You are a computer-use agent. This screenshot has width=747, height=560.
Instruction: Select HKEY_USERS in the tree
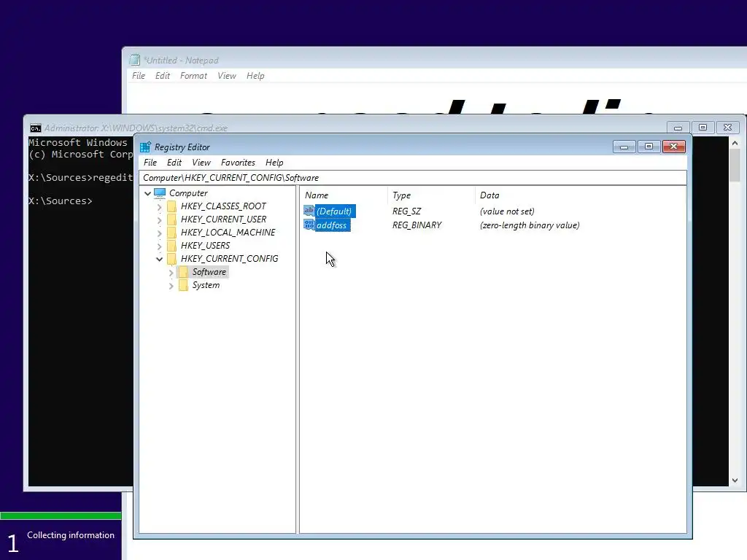[205, 245]
